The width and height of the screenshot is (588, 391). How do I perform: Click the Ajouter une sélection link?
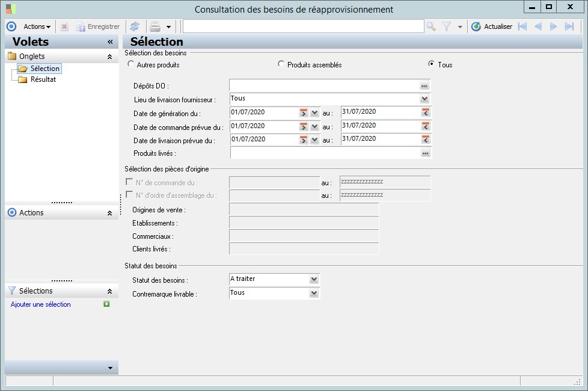coord(41,304)
